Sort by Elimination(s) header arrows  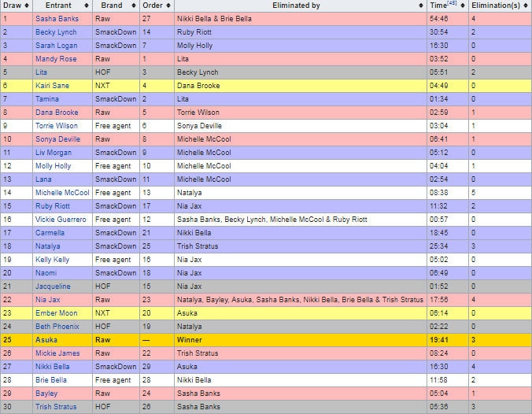pos(526,6)
